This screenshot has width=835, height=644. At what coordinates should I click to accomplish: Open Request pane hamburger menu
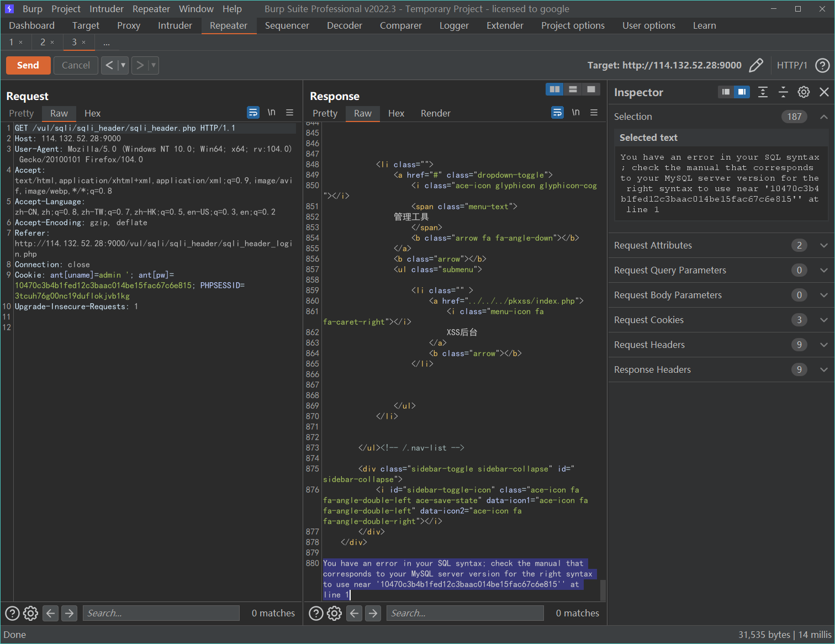pyautogui.click(x=289, y=113)
